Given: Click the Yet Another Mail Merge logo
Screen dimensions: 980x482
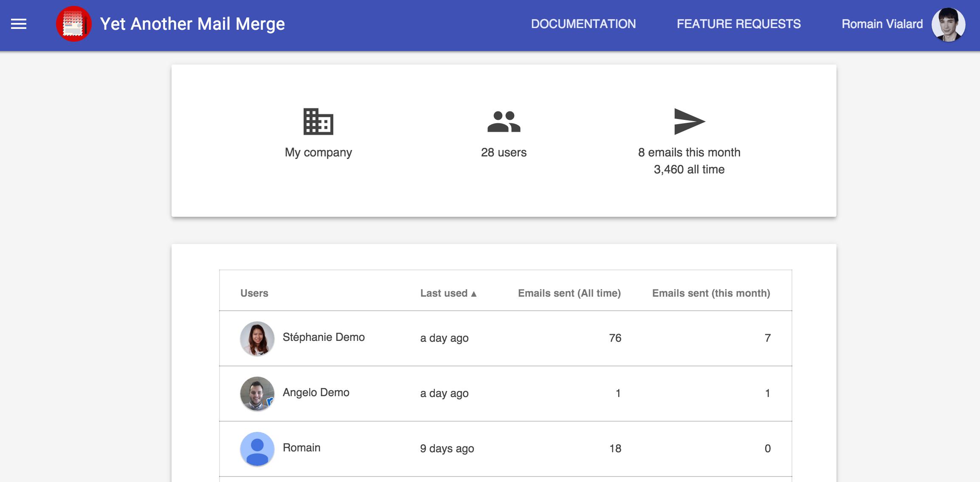Looking at the screenshot, I should [73, 24].
